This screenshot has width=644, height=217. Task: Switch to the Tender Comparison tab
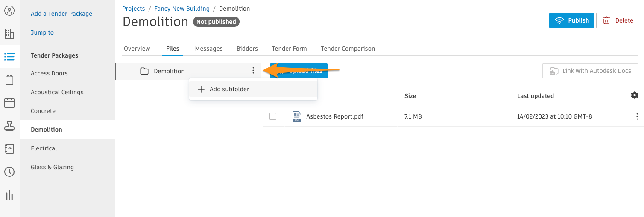pos(348,49)
